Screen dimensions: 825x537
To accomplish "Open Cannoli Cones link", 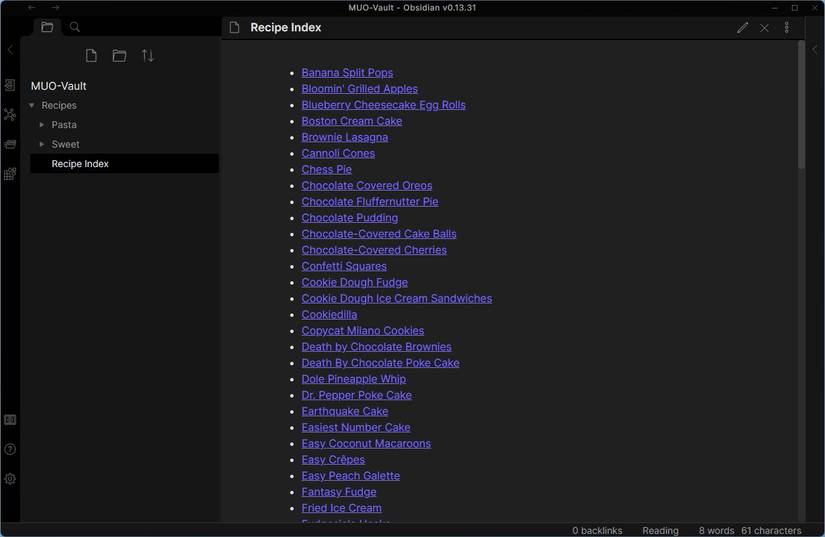I will [x=338, y=153].
